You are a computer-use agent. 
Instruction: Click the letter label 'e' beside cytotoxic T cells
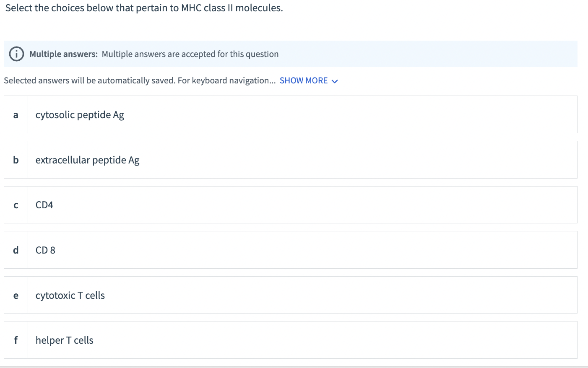(16, 295)
